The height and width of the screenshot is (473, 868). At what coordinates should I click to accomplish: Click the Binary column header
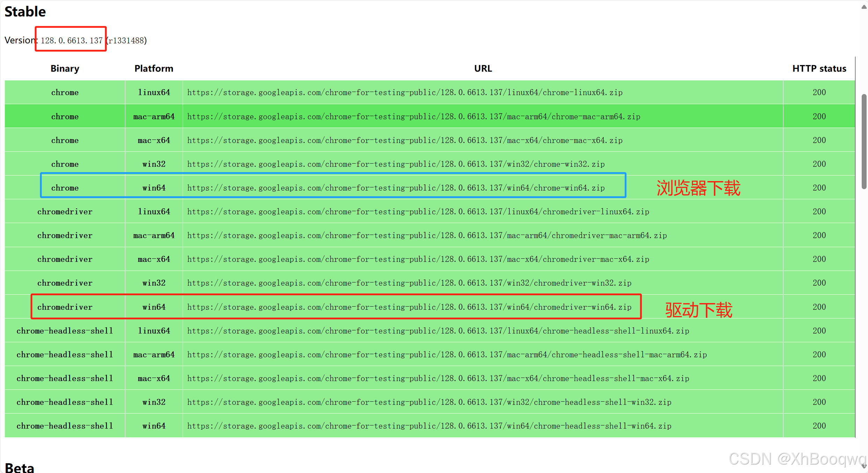(65, 69)
